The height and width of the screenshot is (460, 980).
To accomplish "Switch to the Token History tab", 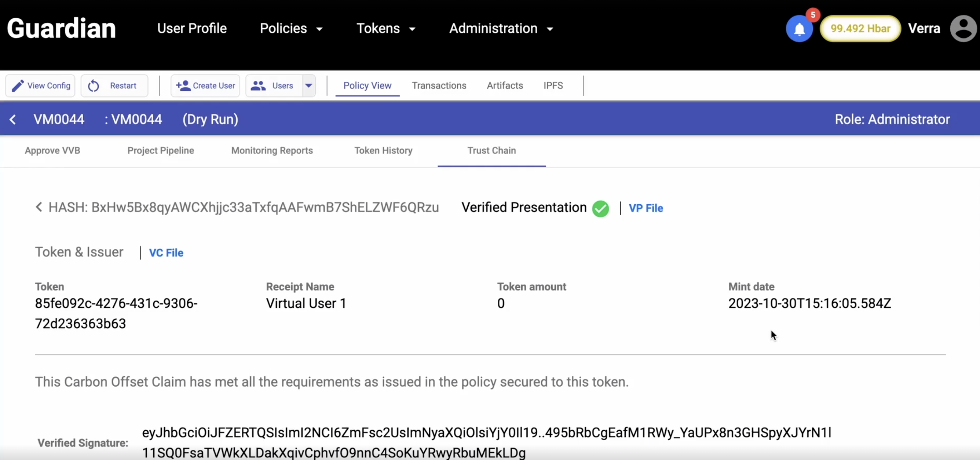I will (x=383, y=151).
